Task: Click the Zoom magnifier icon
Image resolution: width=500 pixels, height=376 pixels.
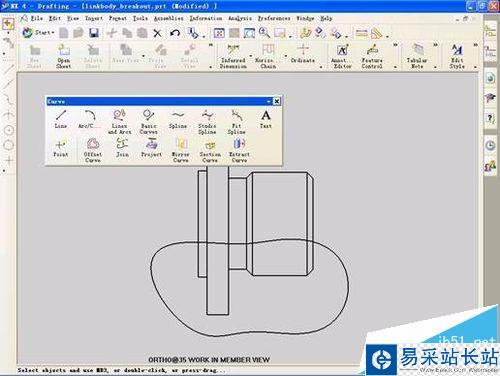Action: pyautogui.click(x=265, y=33)
